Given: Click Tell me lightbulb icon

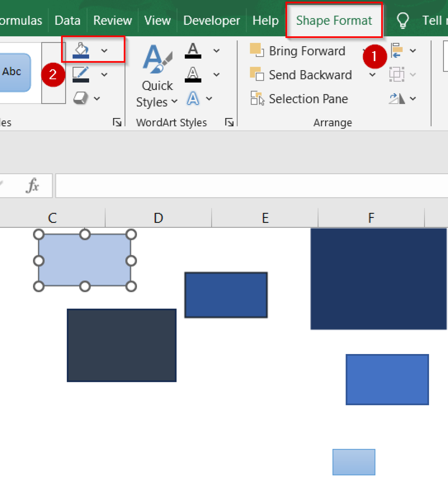Looking at the screenshot, I should tap(403, 20).
